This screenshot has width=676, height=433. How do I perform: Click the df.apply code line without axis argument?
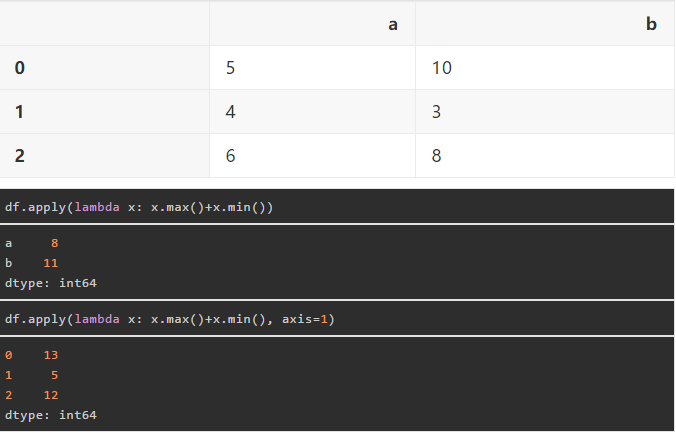(139, 207)
